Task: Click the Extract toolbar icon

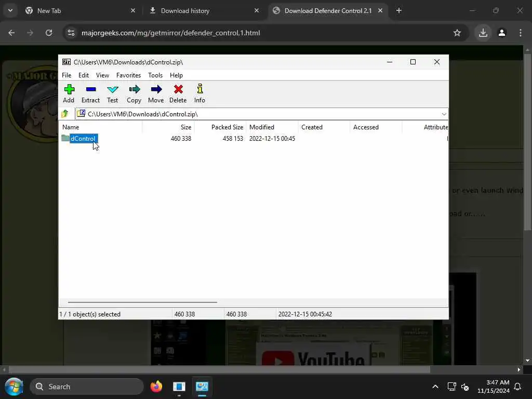Action: [90, 94]
